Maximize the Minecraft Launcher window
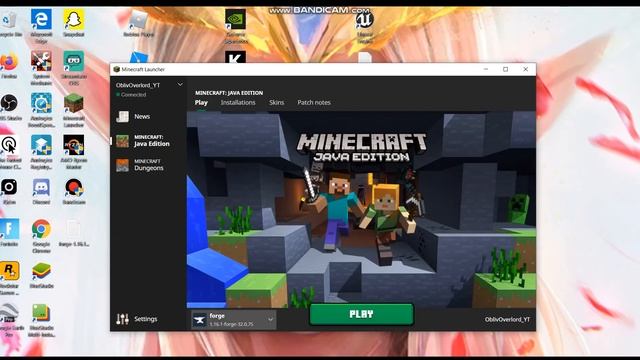This screenshot has height=360, width=640. (x=505, y=69)
